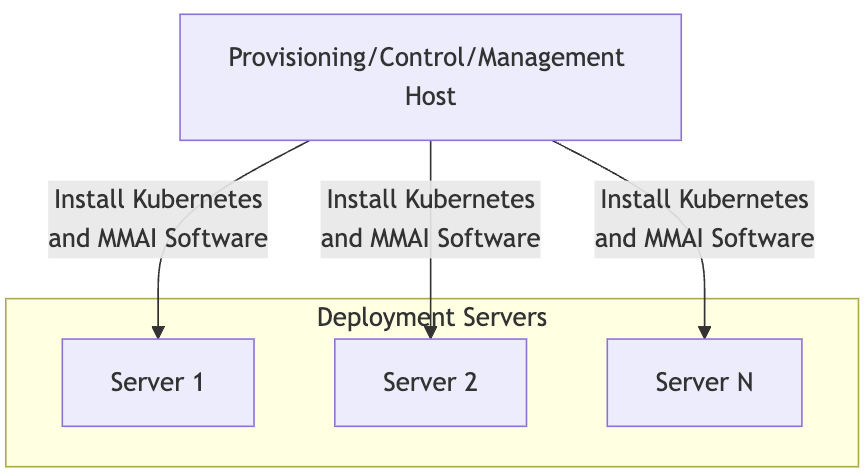Click the arrowhead pointing into Server 1

[158, 332]
